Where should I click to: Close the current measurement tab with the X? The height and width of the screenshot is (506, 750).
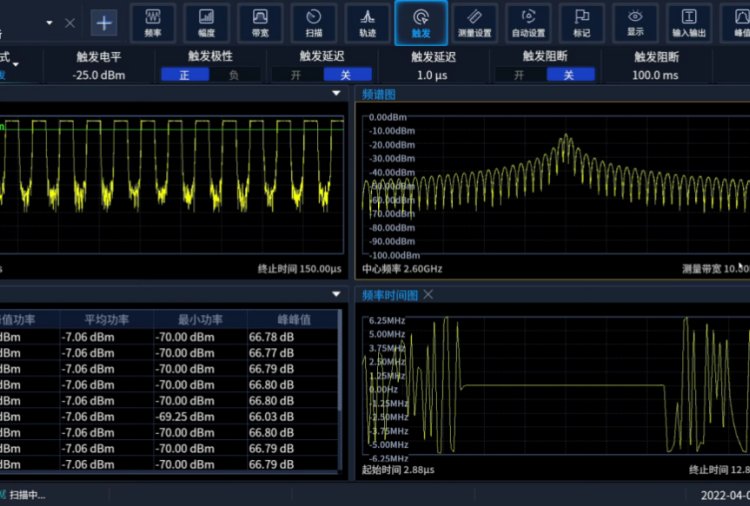(70, 22)
